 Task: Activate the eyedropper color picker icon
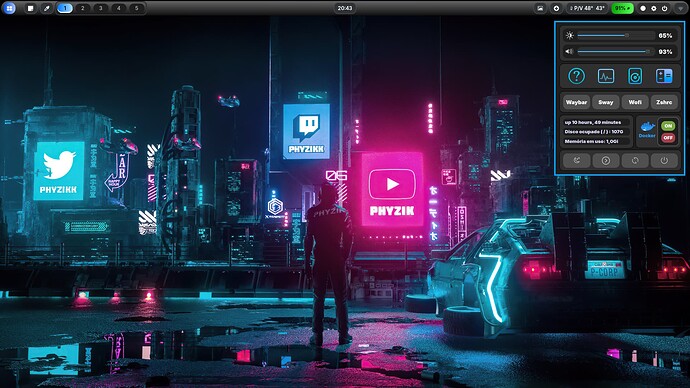point(47,8)
